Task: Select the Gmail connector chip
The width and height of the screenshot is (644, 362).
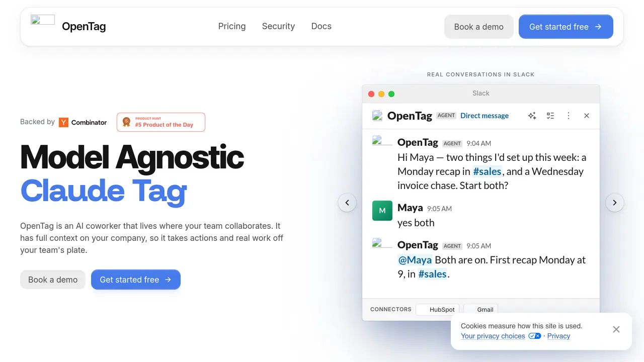Action: (x=480, y=310)
